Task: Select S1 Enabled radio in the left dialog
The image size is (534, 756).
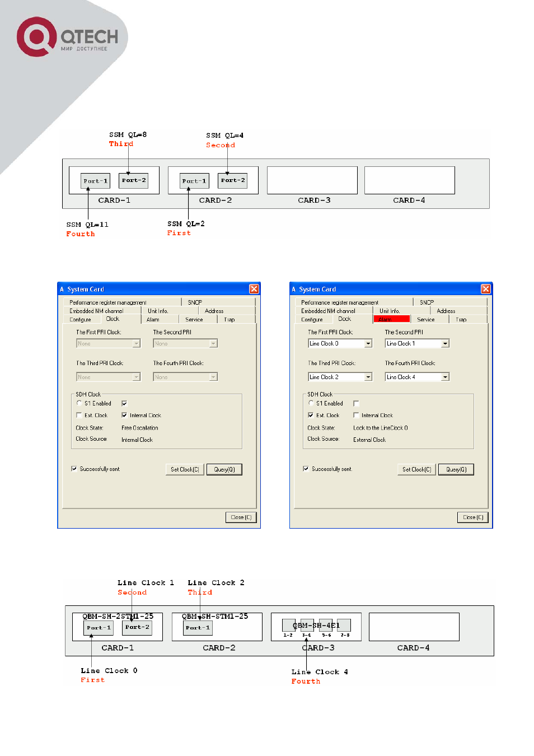Action: click(79, 403)
